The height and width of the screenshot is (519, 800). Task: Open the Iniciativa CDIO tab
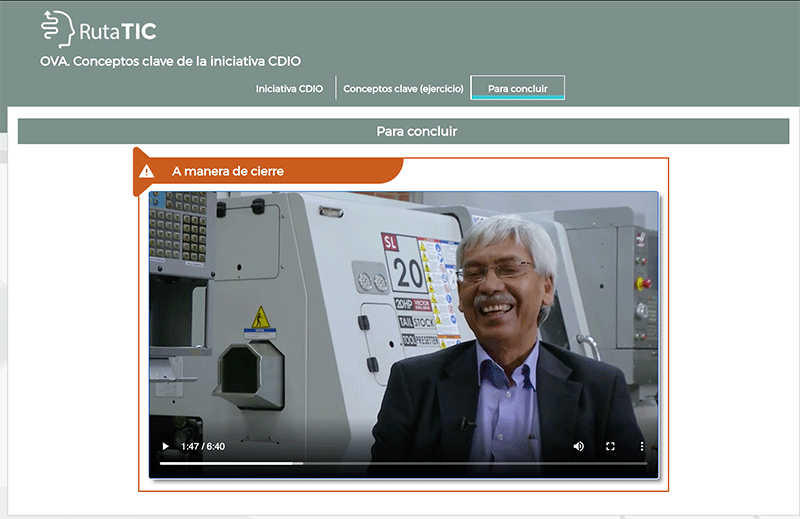point(289,89)
